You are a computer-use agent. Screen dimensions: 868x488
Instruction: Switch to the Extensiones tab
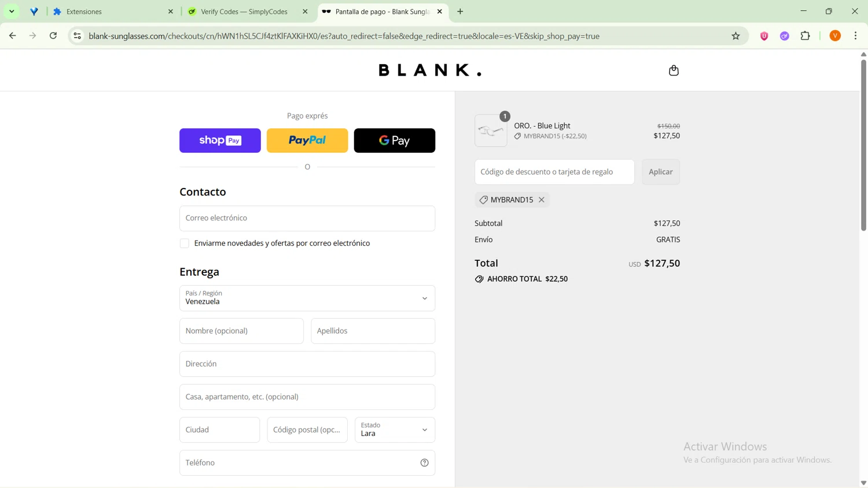click(113, 12)
